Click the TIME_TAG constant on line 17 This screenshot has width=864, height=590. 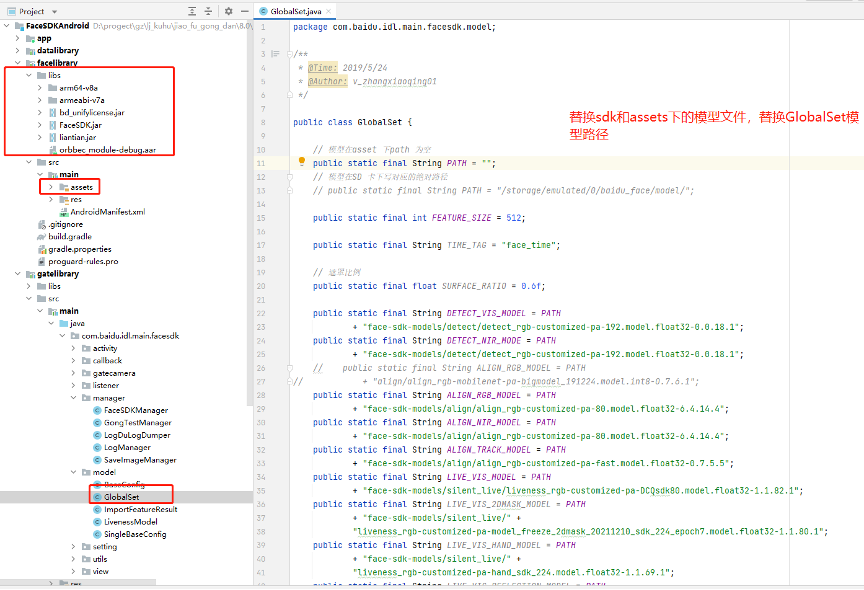click(466, 245)
